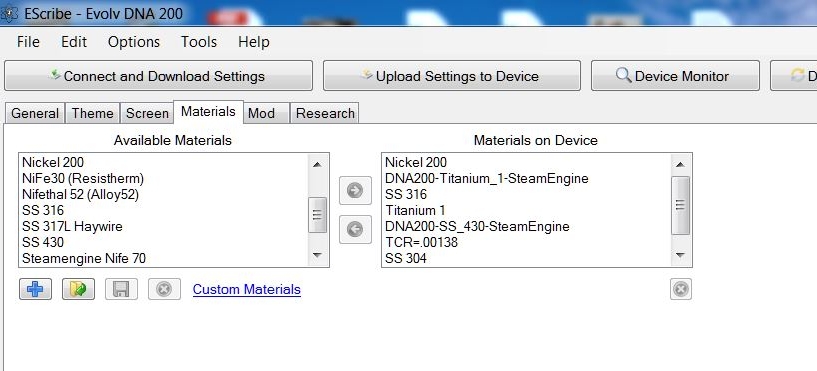Click the EScribe atom icon in title bar
This screenshot has width=817, height=371.
[9, 13]
